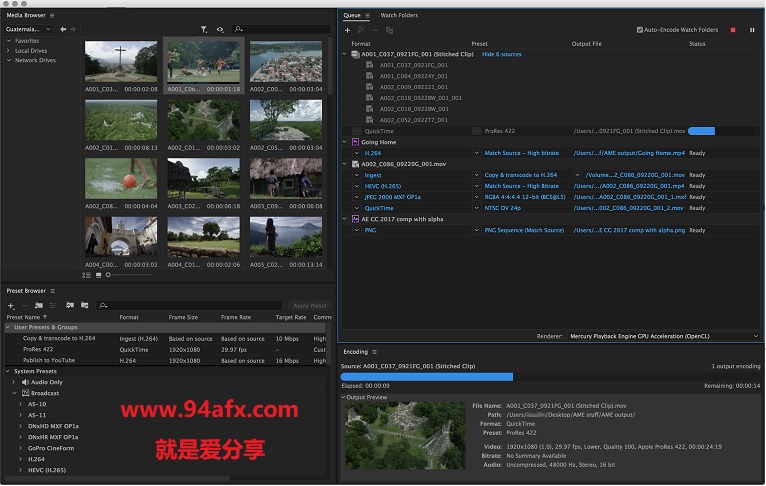Screen dimensions: 766x486
Task: Open the H.264 format dropdown for Going Home
Action: tap(357, 153)
